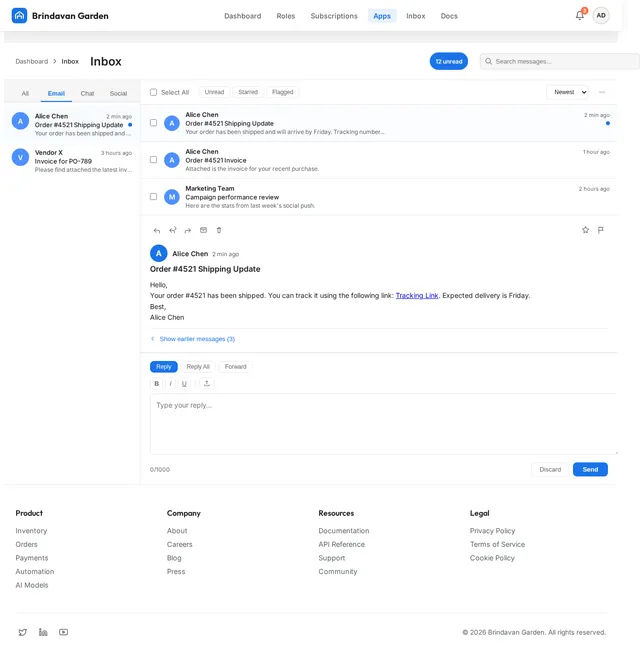Click the 12 unread button
The image size is (640, 655).
point(449,61)
